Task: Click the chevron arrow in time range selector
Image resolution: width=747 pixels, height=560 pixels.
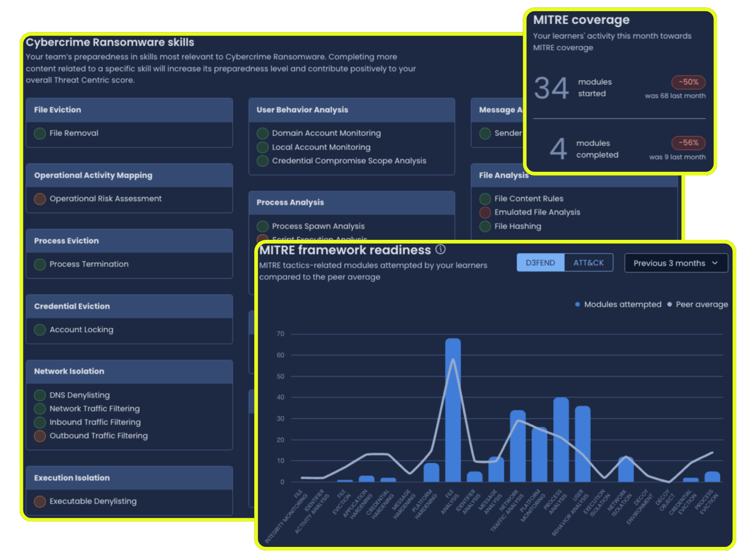Action: 715,263
